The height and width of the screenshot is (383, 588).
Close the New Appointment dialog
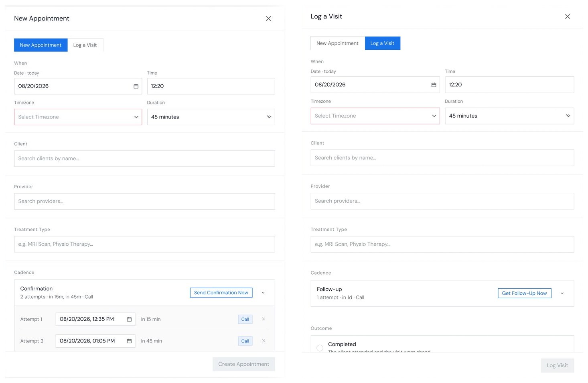click(x=268, y=18)
